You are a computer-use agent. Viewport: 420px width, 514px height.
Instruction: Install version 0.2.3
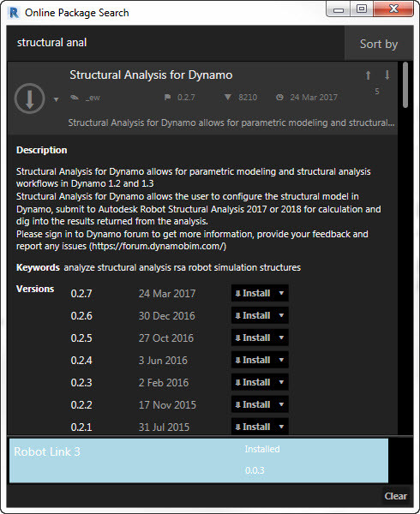pyautogui.click(x=253, y=382)
